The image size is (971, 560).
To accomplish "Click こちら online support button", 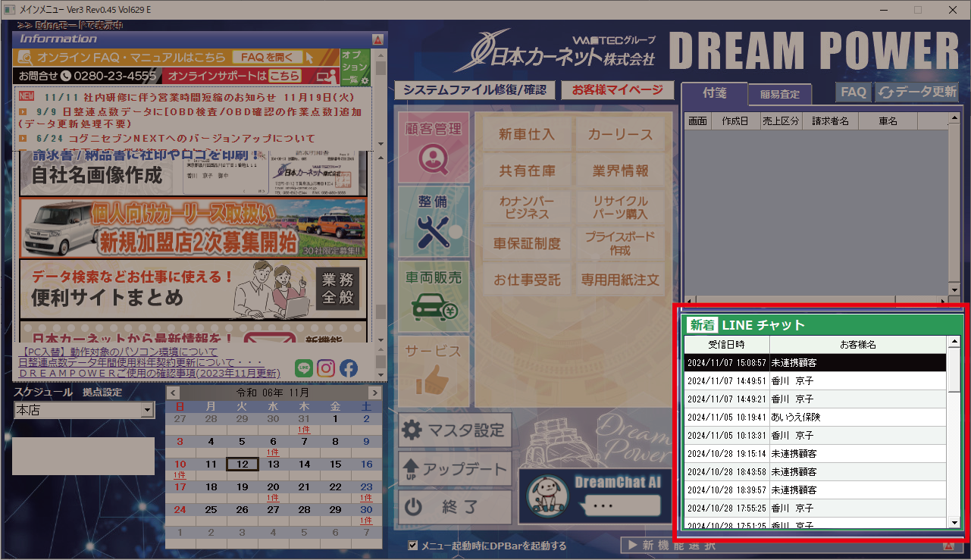I will [x=284, y=77].
